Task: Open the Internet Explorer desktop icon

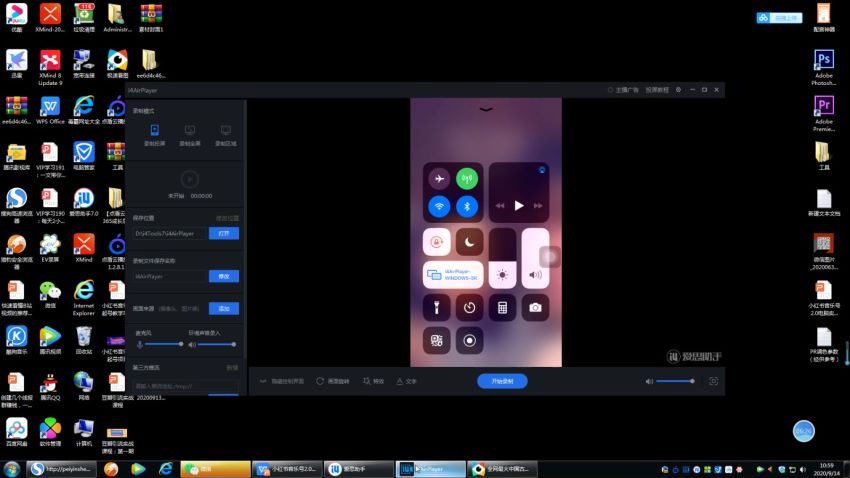Action: pyautogui.click(x=83, y=298)
